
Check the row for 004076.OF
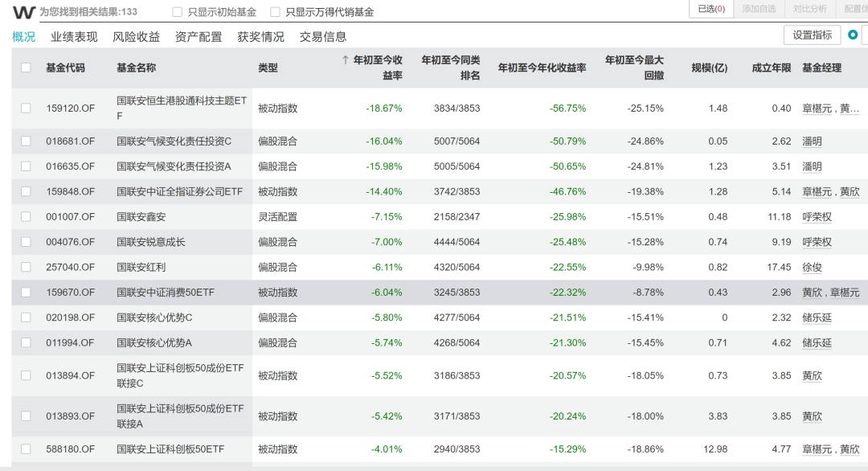pos(26,242)
